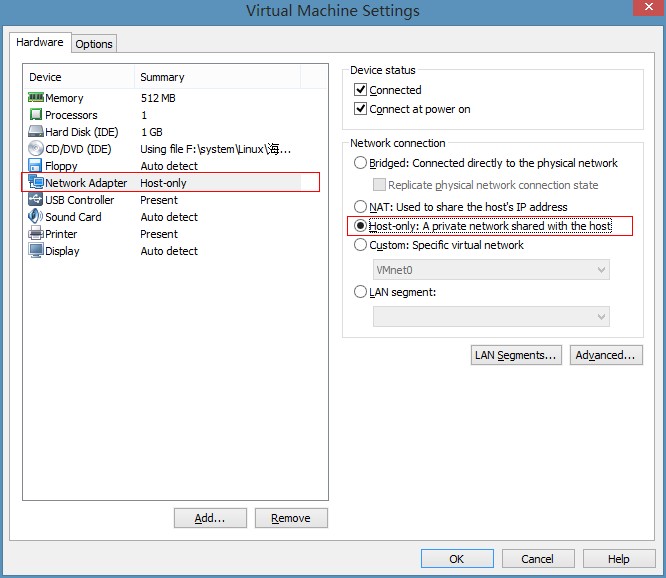
Task: Toggle Connect at power on checkbox
Action: coord(361,109)
